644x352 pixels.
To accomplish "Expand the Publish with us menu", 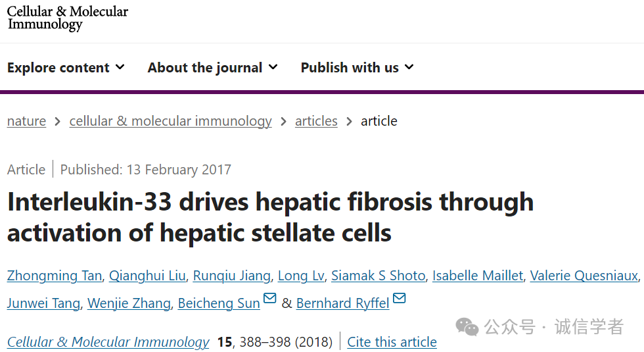I will [357, 67].
